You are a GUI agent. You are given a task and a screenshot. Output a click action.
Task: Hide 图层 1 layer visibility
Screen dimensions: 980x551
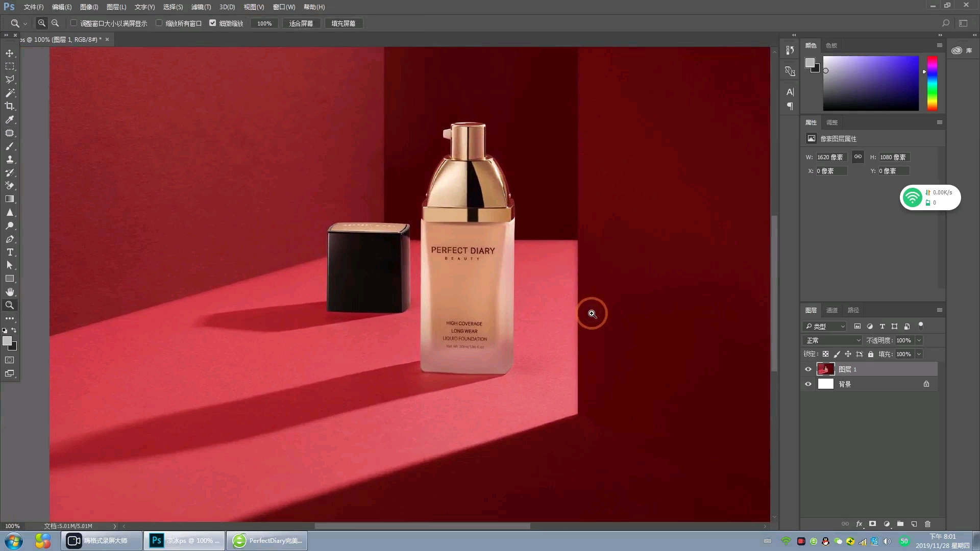tap(808, 369)
